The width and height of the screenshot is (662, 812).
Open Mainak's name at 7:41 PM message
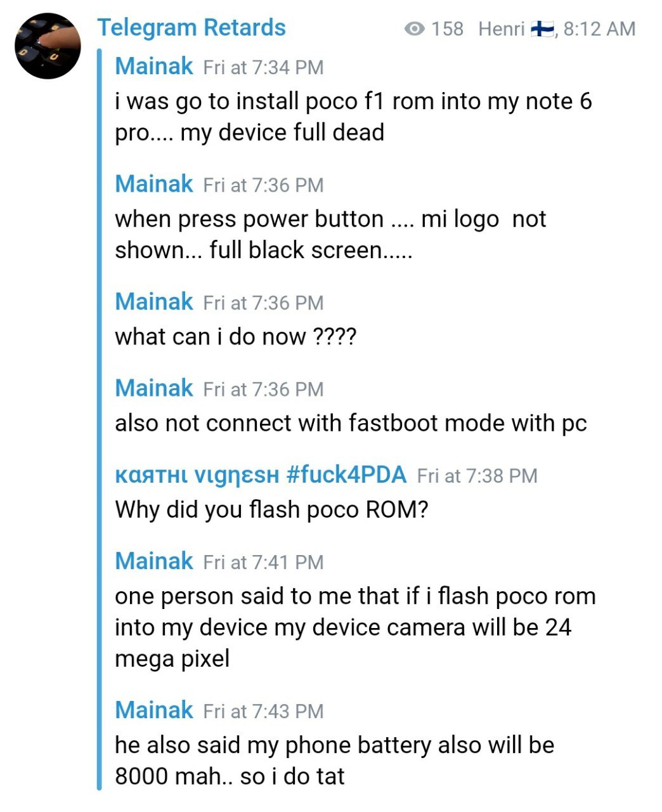tap(154, 561)
